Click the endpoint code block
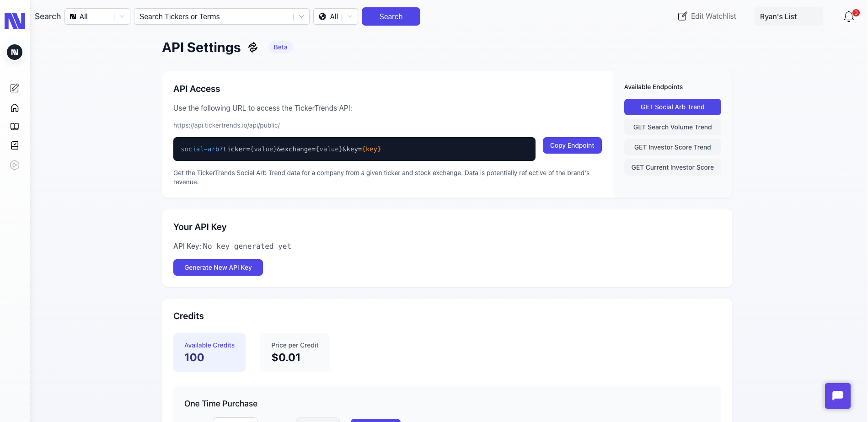 click(x=354, y=149)
